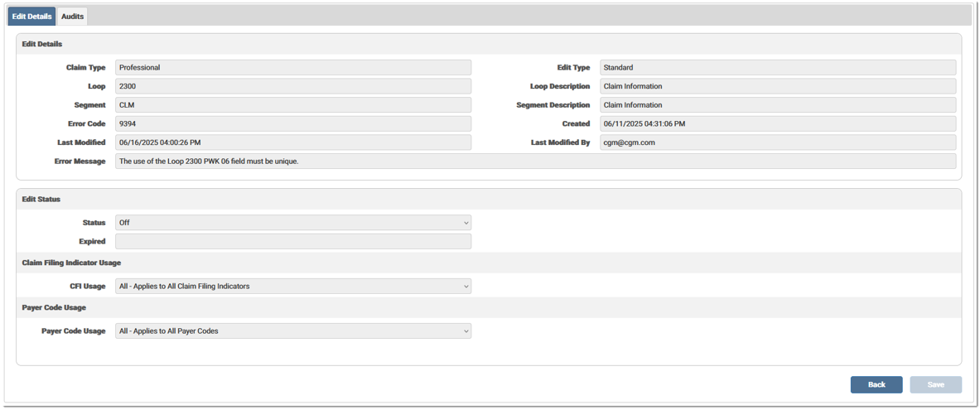
Task: Click the Segment Description field
Action: pos(777,105)
